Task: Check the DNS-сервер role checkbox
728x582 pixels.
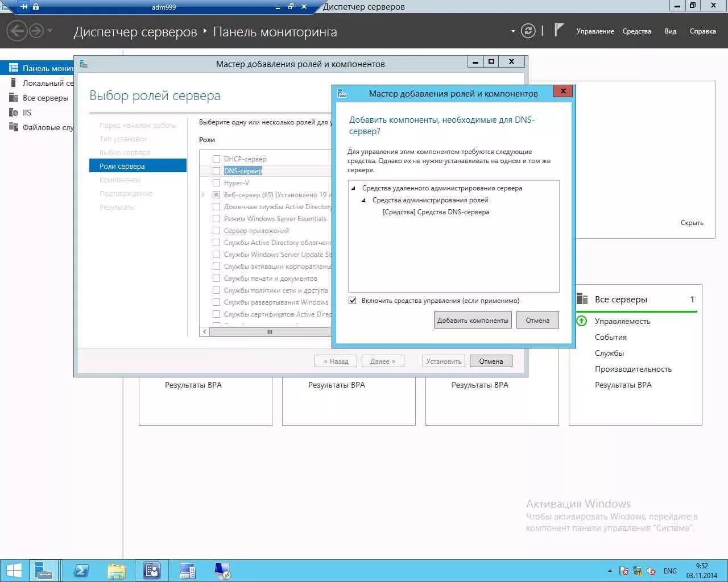Action: tap(216, 171)
